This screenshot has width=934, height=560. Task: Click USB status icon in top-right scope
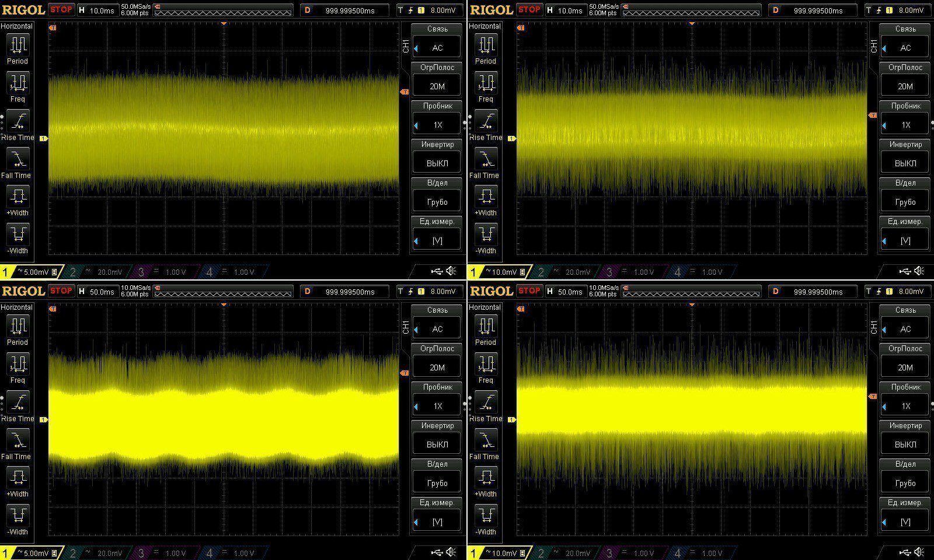pos(905,271)
